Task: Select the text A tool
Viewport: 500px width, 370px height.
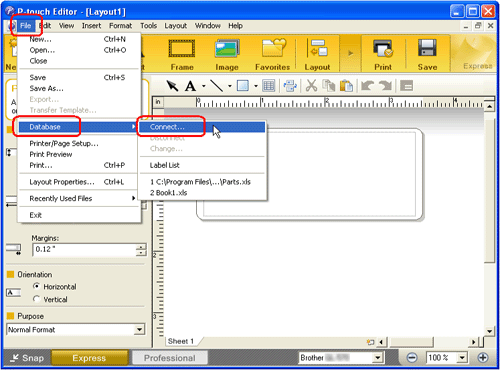Action: tap(190, 86)
